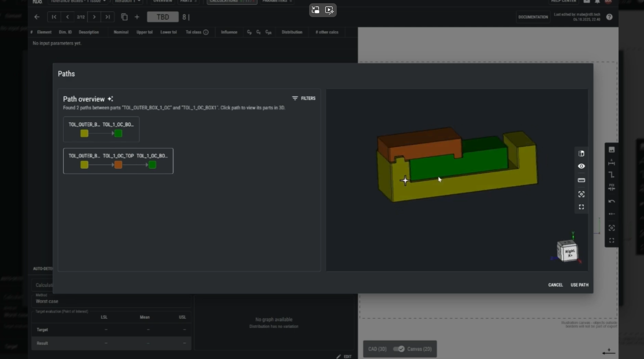
Task: Go back with the left arrow icon
Action: point(37,17)
